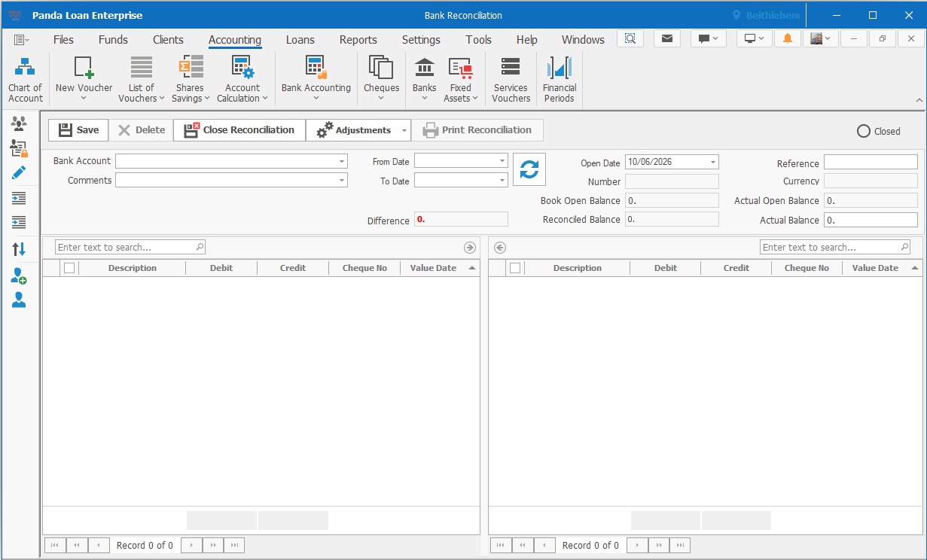
Task: Open the To Date dropdown
Action: (x=502, y=181)
